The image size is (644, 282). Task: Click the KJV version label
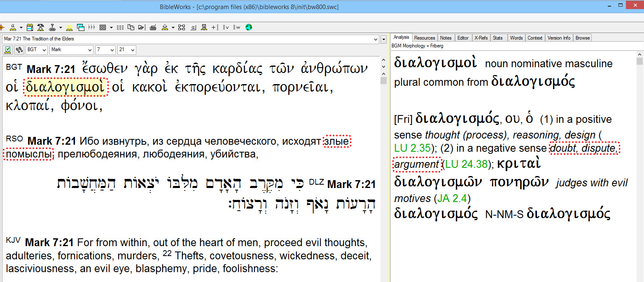14,240
